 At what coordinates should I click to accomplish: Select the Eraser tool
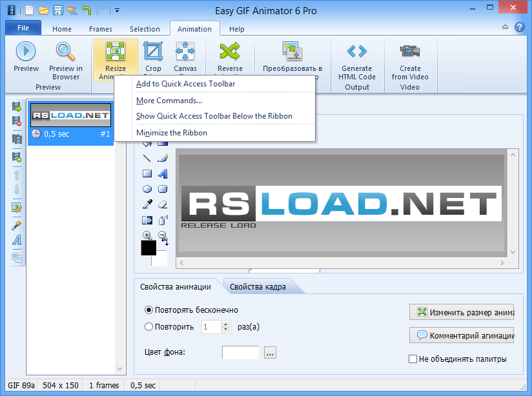click(x=163, y=204)
